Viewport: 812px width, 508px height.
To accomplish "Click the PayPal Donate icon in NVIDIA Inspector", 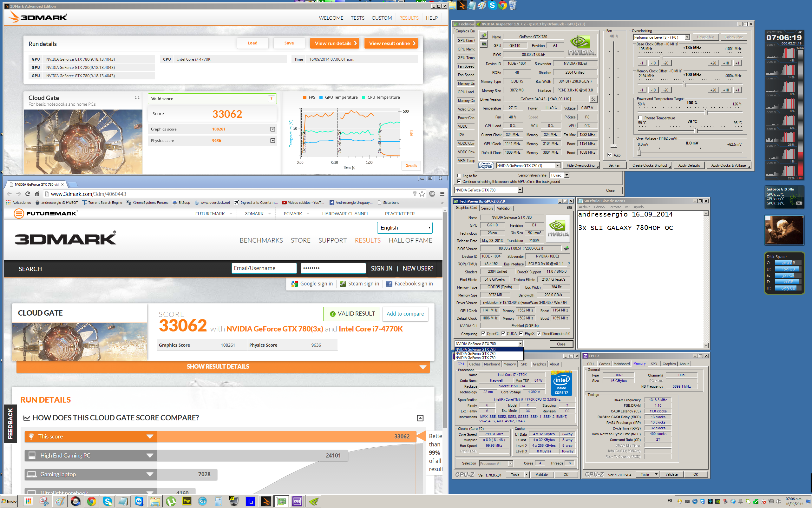I will point(486,165).
